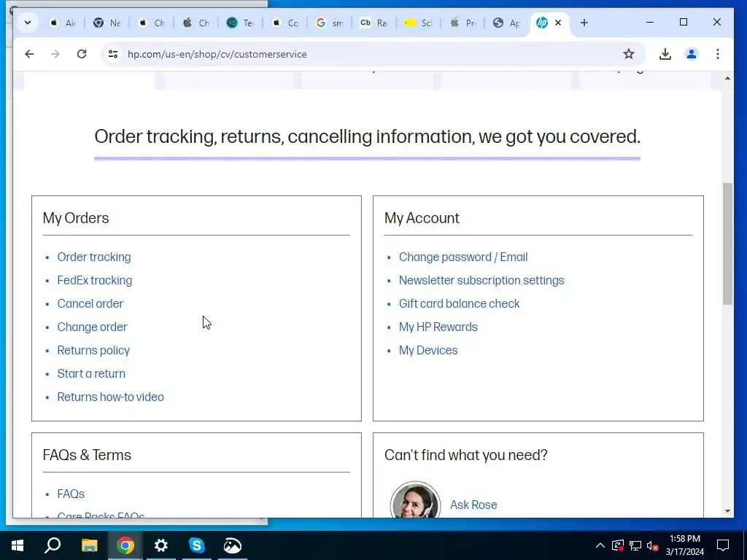Open notification center icon
Screen dimensions: 747x560
723,545
